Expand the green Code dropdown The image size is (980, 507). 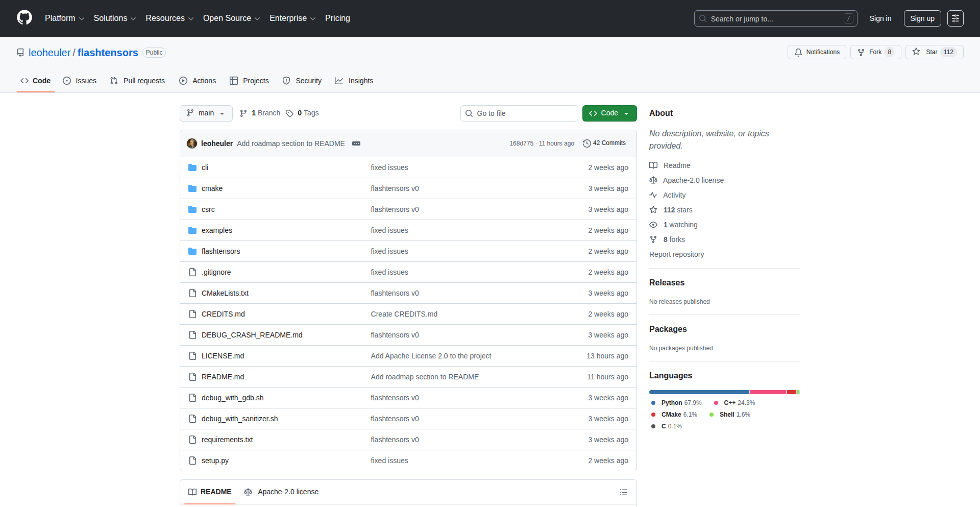609,113
